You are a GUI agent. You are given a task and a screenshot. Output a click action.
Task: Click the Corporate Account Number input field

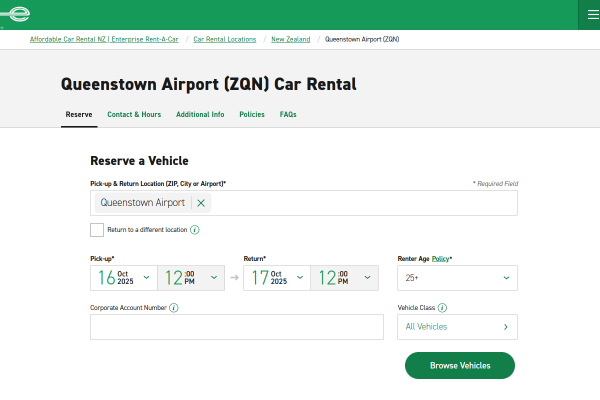[237, 327]
